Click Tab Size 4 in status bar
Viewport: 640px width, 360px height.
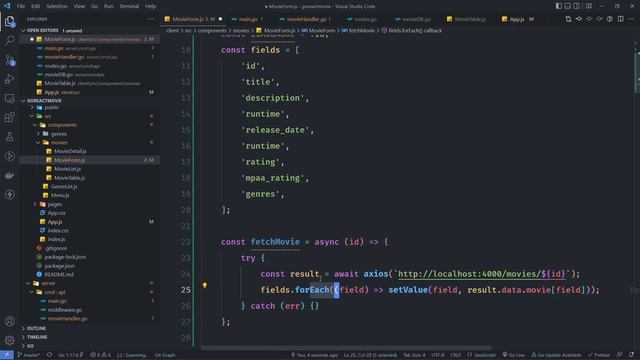coord(414,355)
